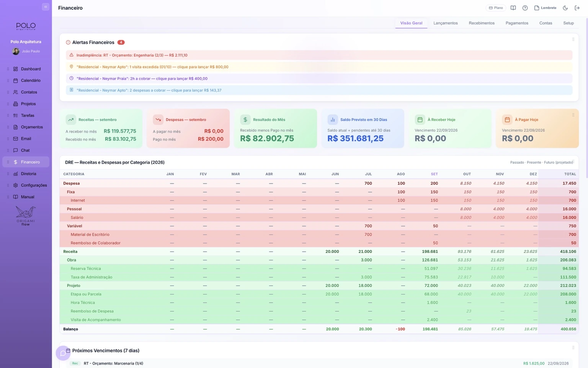588x368 pixels.
Task: Click the help question-mark icon
Action: click(525, 8)
